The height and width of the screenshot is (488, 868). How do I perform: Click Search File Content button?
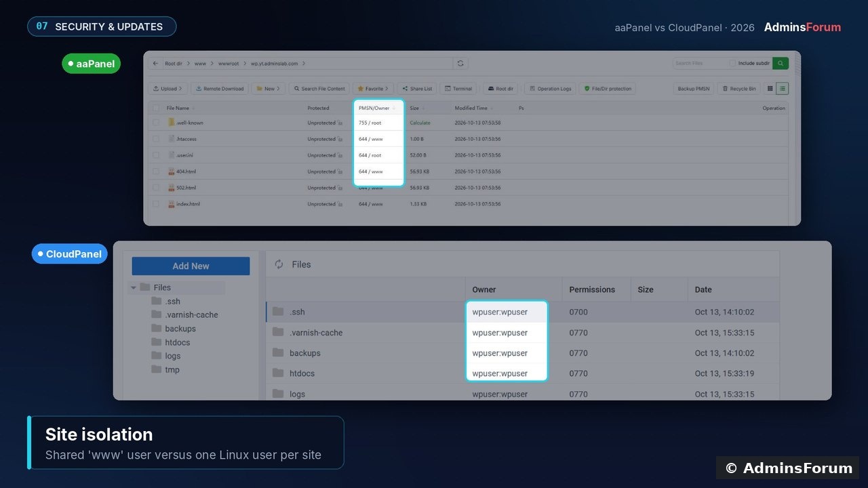coord(319,89)
